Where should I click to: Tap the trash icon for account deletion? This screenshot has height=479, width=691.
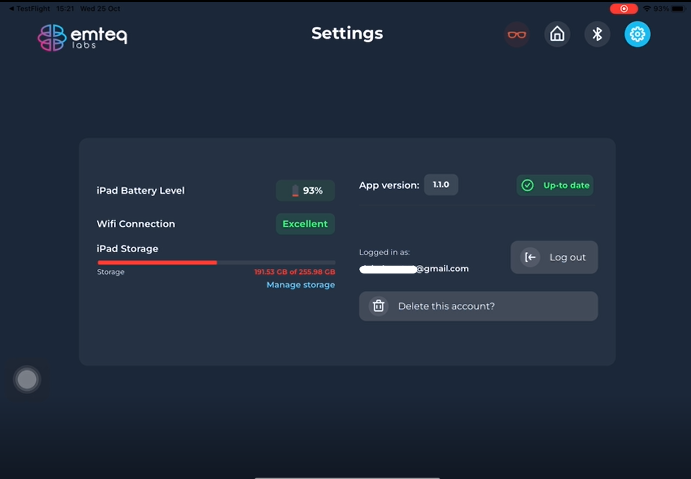[x=379, y=306]
